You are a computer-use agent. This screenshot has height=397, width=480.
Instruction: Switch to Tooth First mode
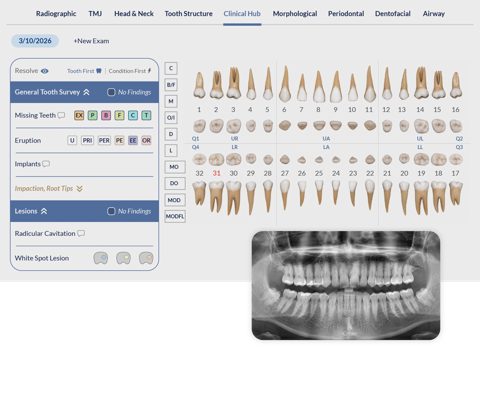tap(84, 71)
